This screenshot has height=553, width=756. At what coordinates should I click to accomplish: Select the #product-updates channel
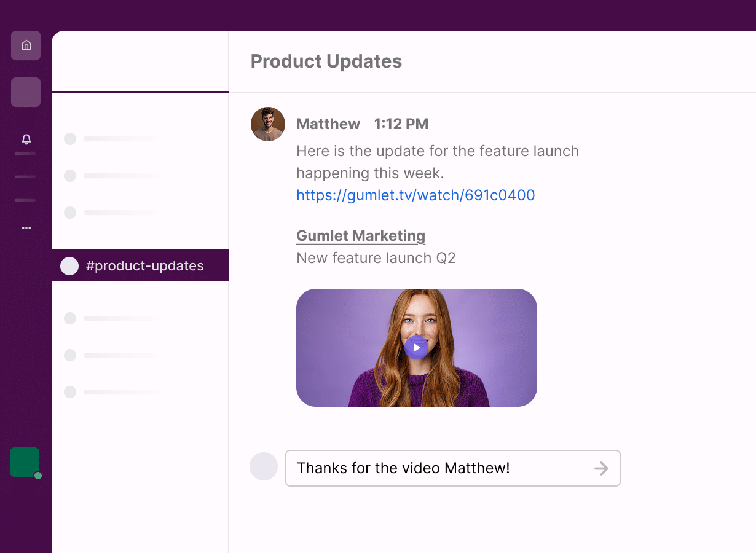tap(140, 265)
